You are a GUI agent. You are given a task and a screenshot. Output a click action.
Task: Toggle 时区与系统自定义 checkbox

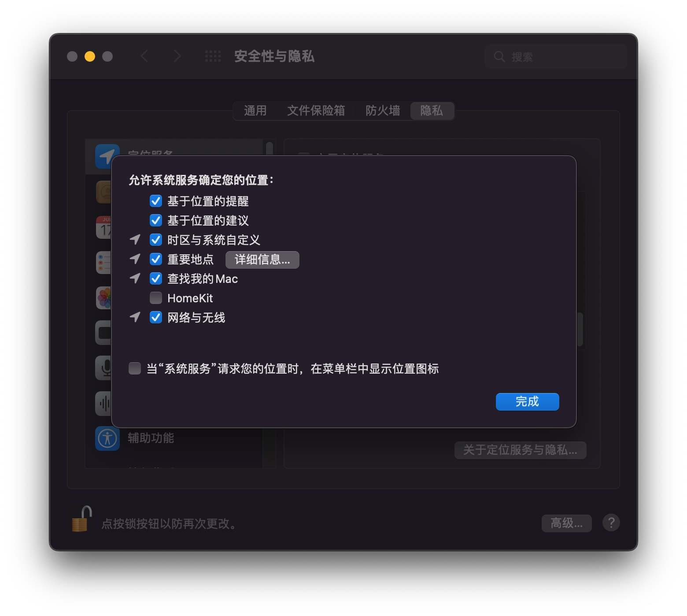click(x=156, y=240)
